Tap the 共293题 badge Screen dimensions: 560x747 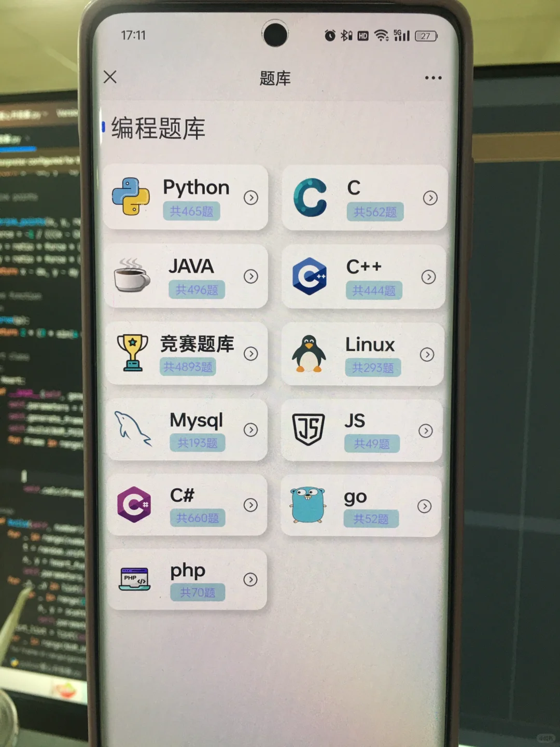point(373,368)
